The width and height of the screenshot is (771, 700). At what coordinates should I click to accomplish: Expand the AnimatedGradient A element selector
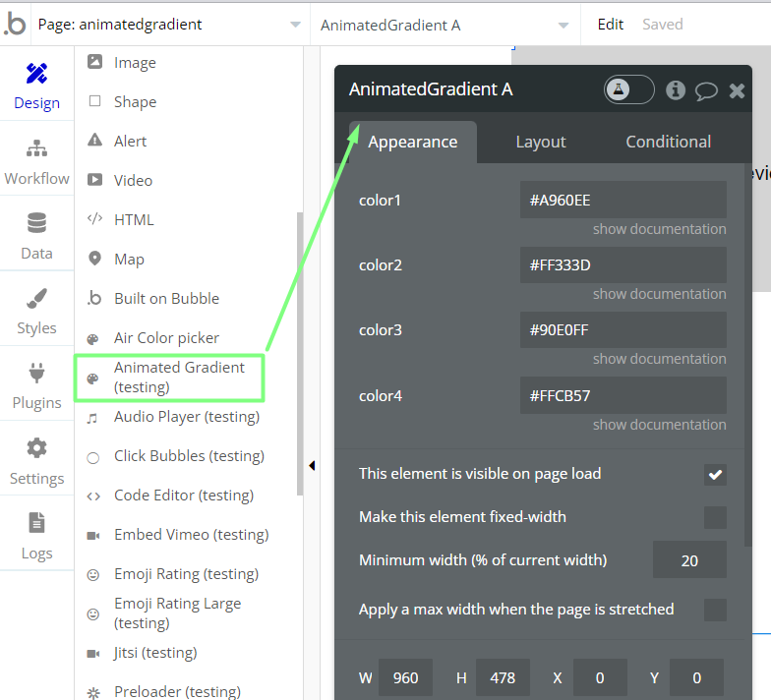(x=445, y=25)
